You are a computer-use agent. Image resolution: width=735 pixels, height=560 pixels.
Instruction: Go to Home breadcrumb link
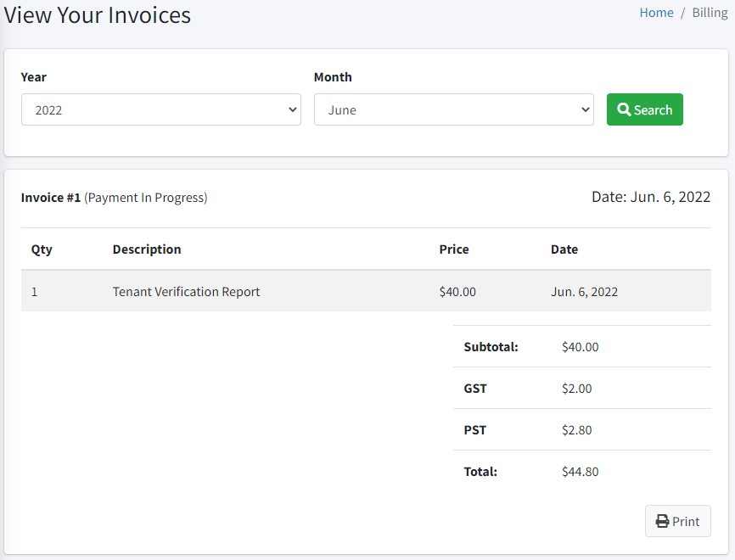[656, 13]
